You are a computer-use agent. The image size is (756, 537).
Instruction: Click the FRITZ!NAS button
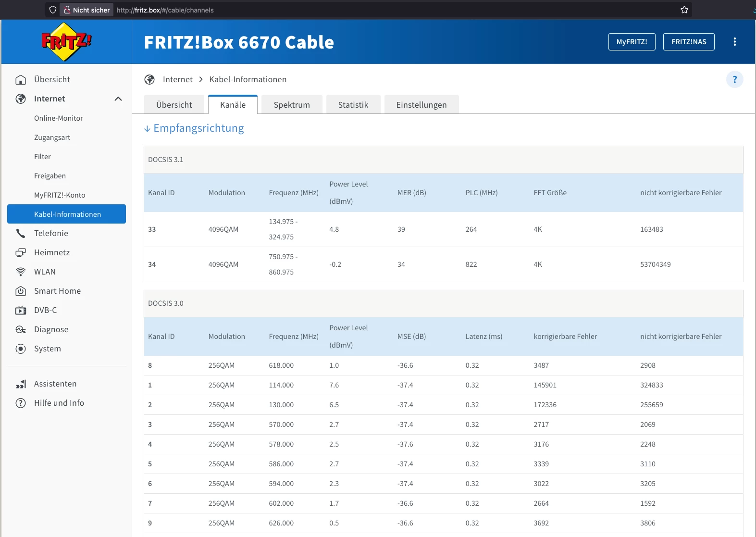point(689,42)
